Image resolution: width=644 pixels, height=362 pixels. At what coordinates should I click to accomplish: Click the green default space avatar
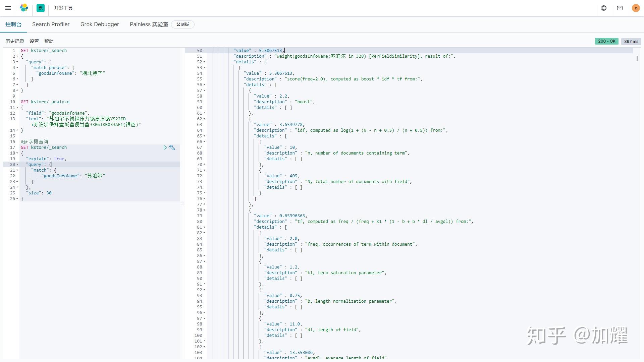(x=41, y=8)
